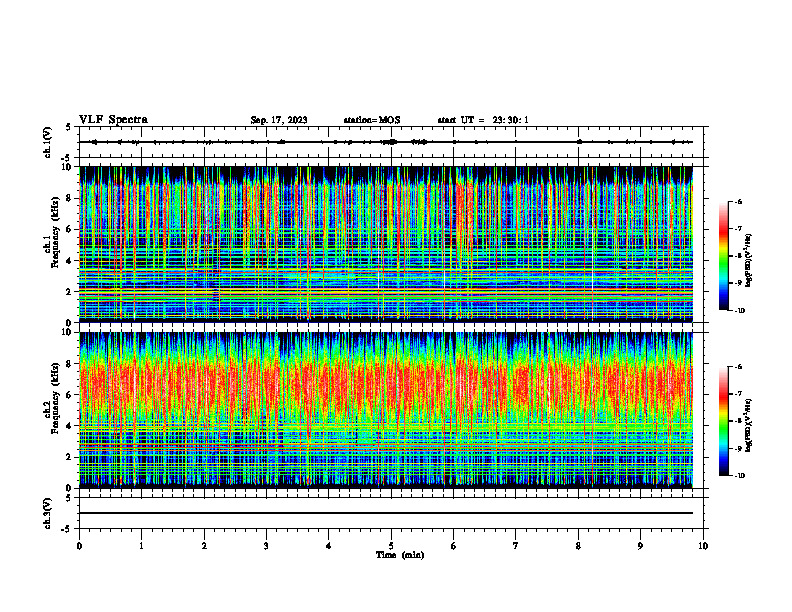The height and width of the screenshot is (612, 792).
Task: Click the ch.1(V) waveform axis label
Action: 48,142
